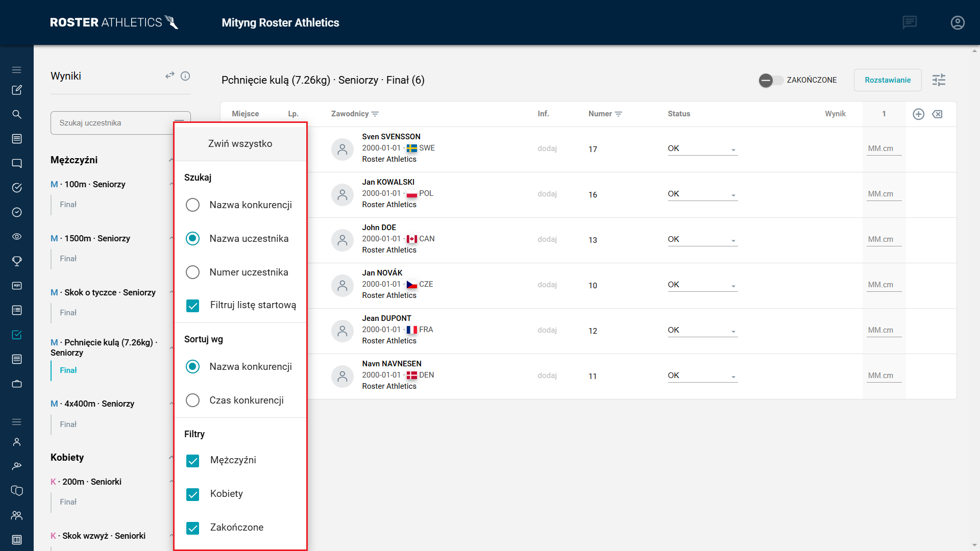Open the Zawodnicy column filter
Viewport: 980px width, 551px height.
coord(375,114)
